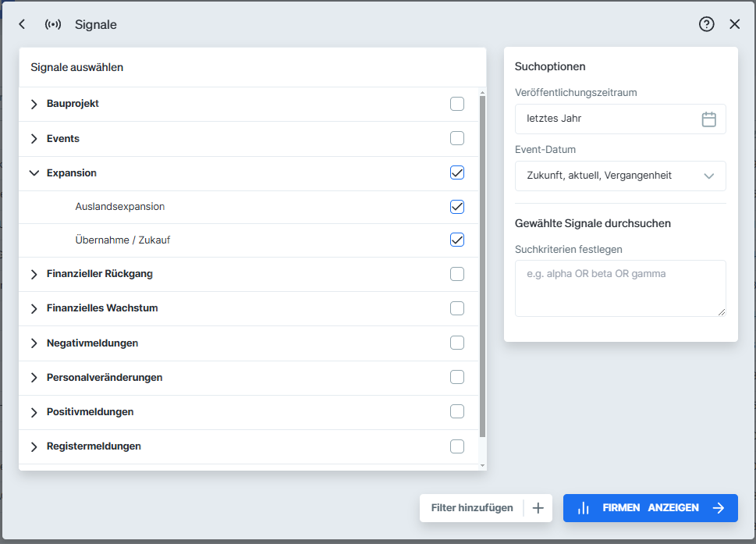Click the FIRMEN ANZEIGEN button
This screenshot has height=544, width=756.
[650, 507]
